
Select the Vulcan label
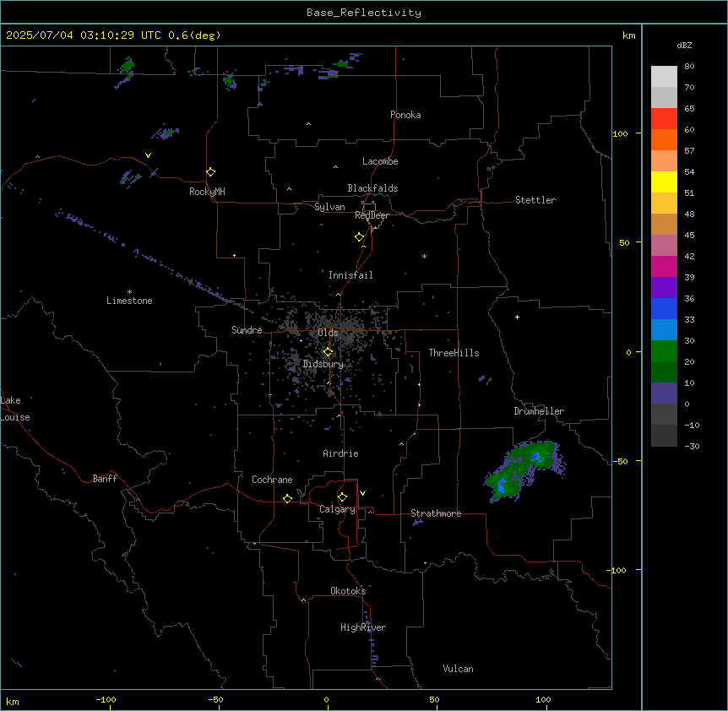[459, 669]
